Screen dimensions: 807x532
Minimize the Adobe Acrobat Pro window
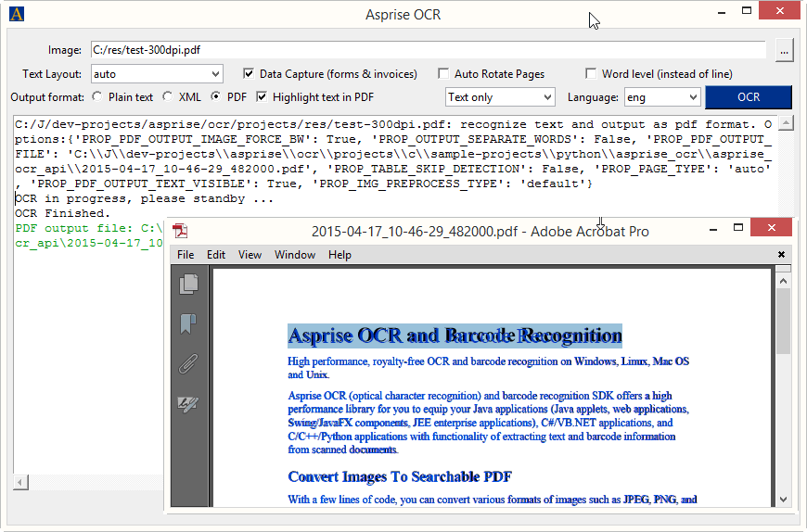pos(712,228)
